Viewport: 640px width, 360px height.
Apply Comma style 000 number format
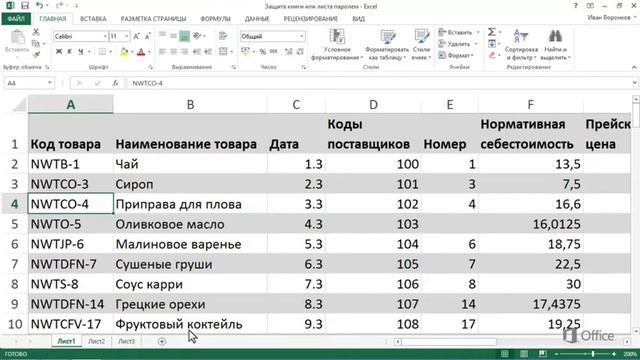point(273,52)
